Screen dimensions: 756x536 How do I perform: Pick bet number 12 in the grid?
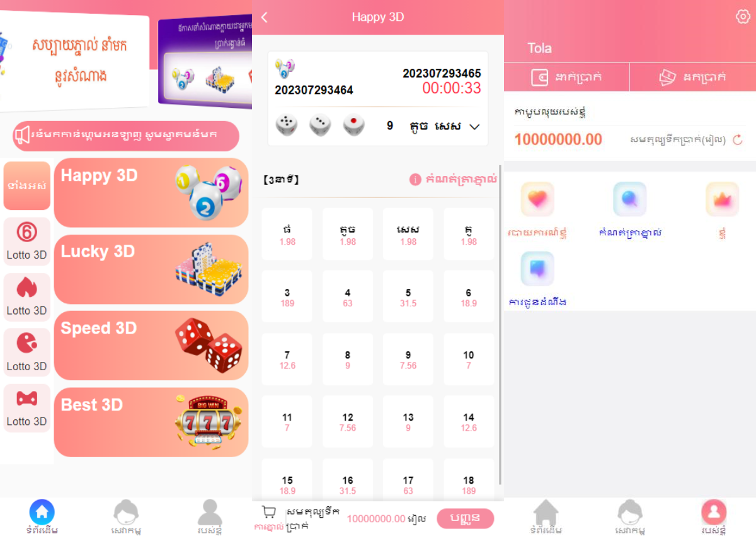pos(348,422)
